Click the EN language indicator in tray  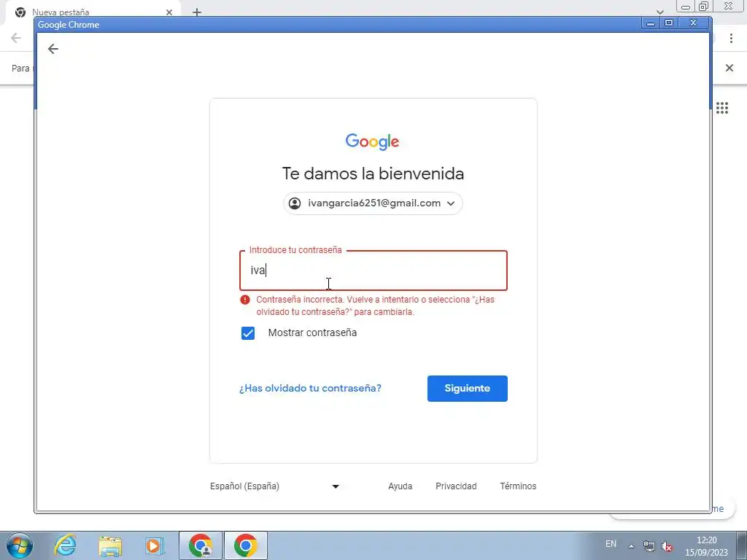point(611,544)
